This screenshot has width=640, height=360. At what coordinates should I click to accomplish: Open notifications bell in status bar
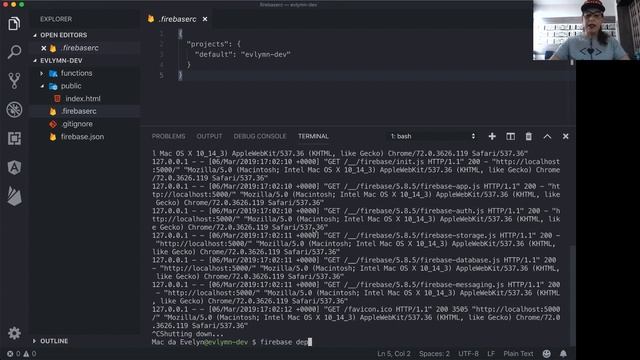point(563,354)
